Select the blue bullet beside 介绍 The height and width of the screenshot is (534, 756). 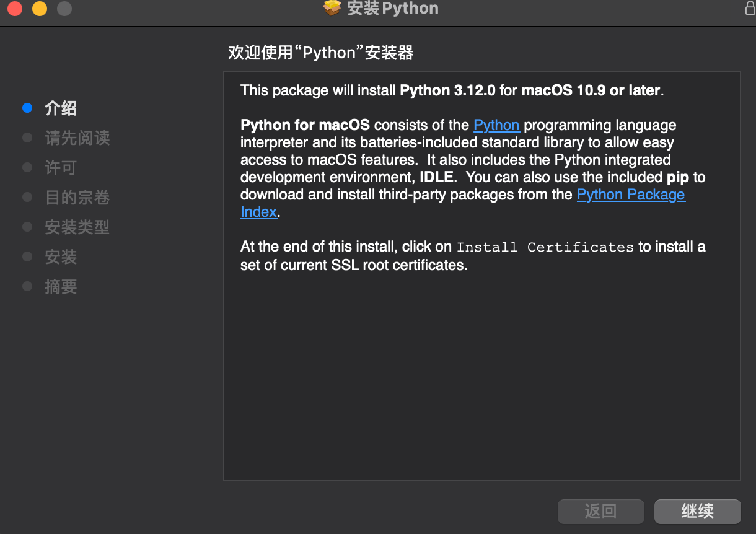(x=27, y=108)
